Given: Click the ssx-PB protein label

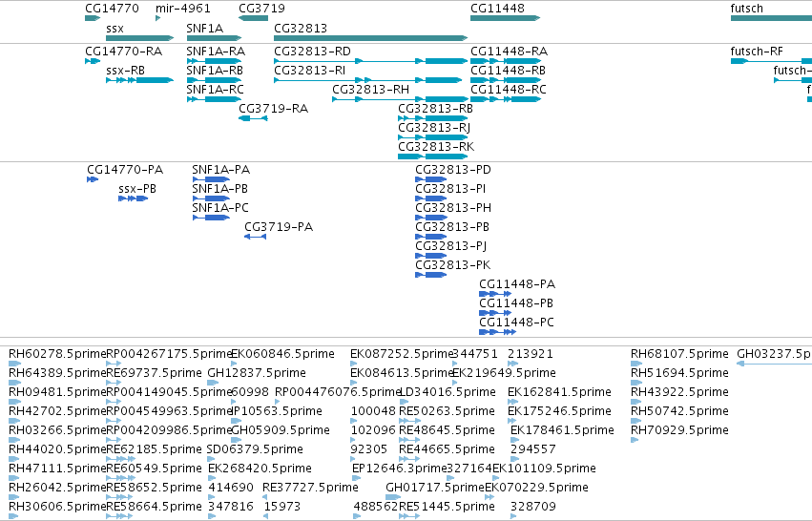Looking at the screenshot, I should tap(137, 189).
